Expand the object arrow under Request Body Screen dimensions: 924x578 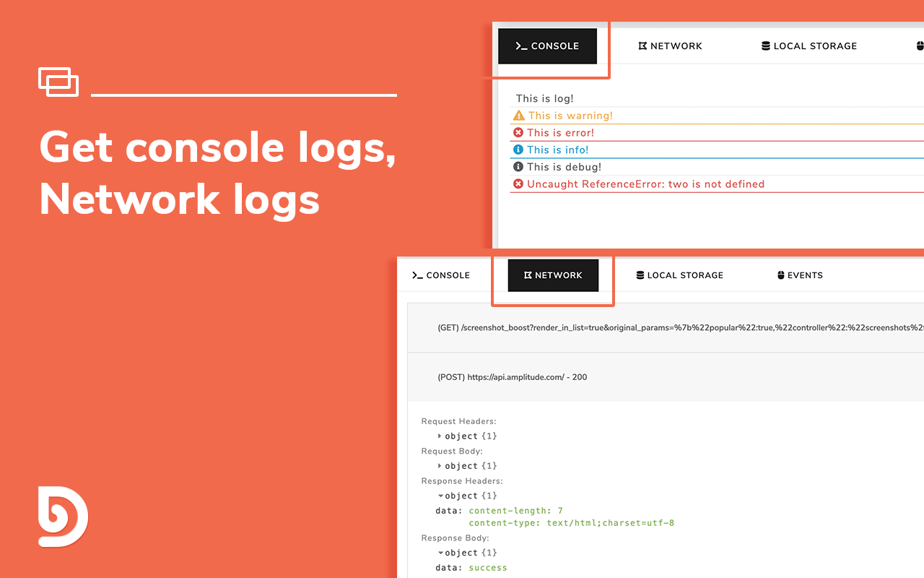click(x=440, y=466)
